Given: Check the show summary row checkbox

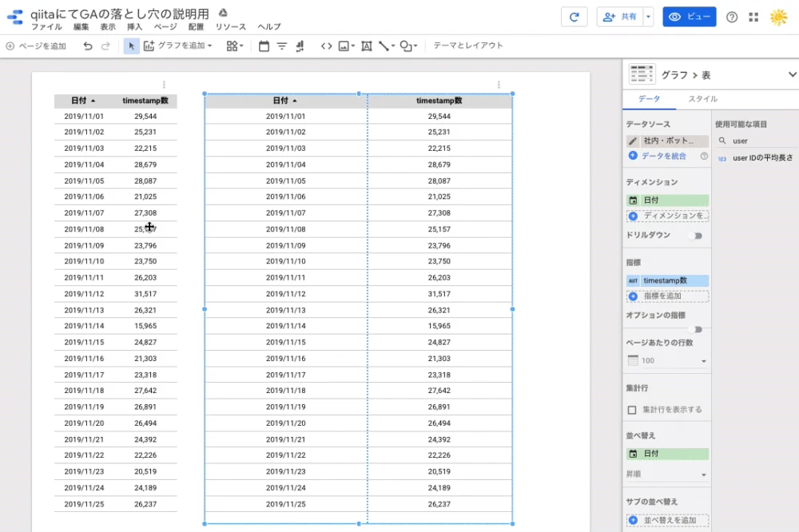Looking at the screenshot, I should (632, 410).
